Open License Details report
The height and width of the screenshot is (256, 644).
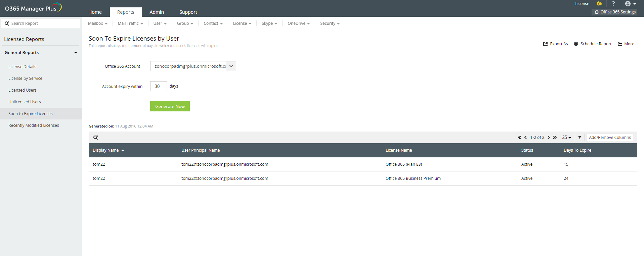pyautogui.click(x=22, y=67)
